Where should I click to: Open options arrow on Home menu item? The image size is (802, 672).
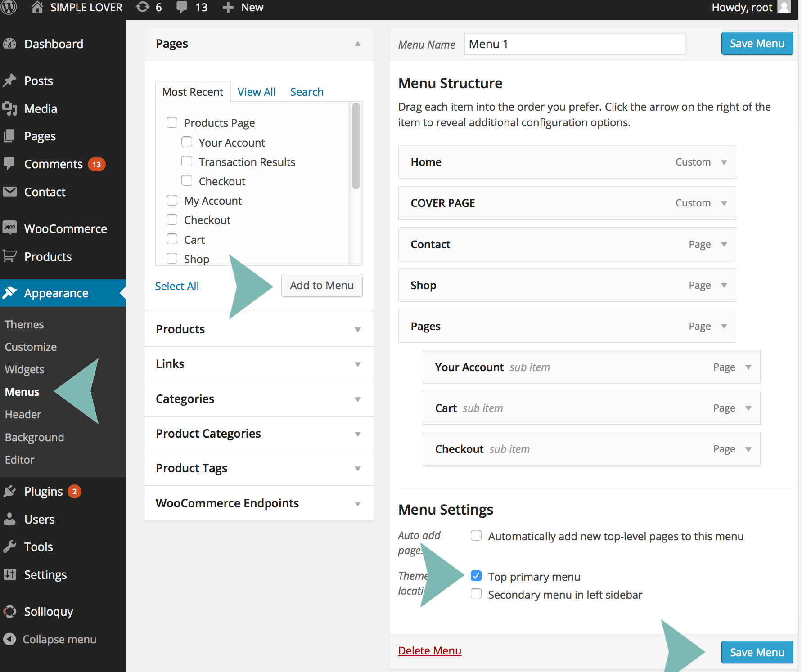pos(725,162)
